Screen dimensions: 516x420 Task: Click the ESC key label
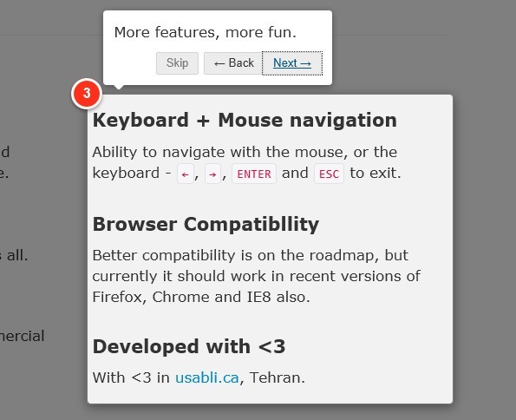(x=329, y=174)
